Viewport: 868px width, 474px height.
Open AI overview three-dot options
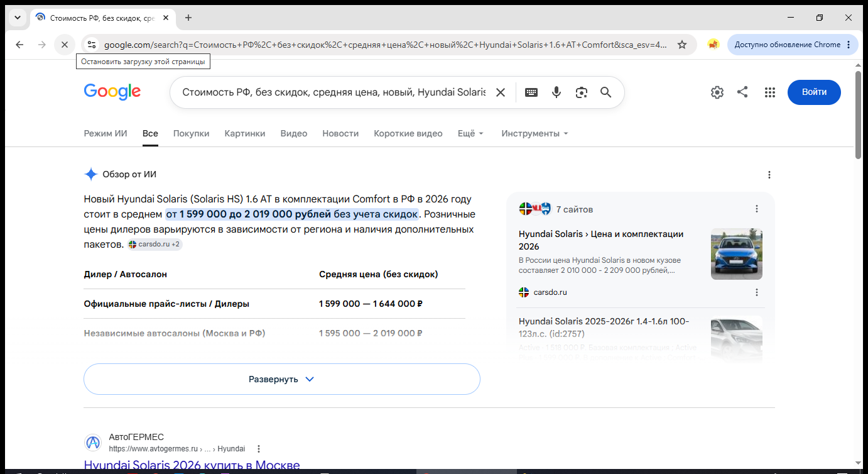[x=769, y=175]
